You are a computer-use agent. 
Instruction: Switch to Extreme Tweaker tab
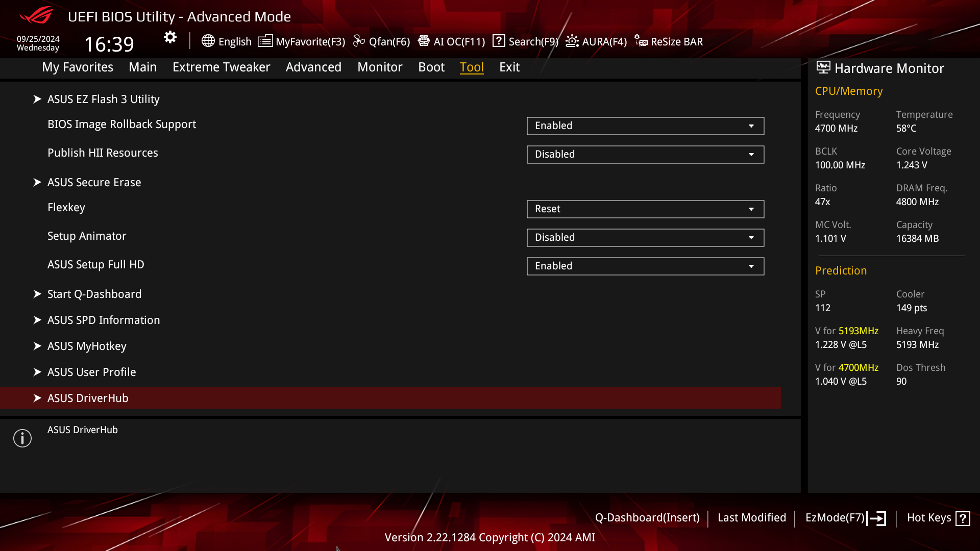(x=221, y=67)
